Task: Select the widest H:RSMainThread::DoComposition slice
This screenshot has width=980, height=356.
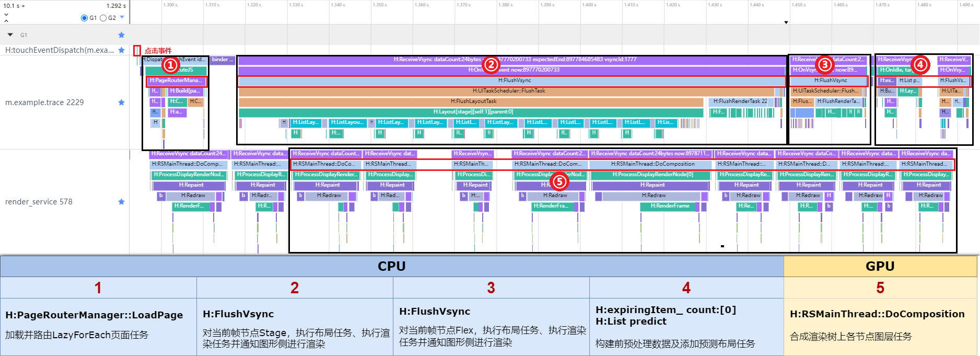Action: [652, 164]
